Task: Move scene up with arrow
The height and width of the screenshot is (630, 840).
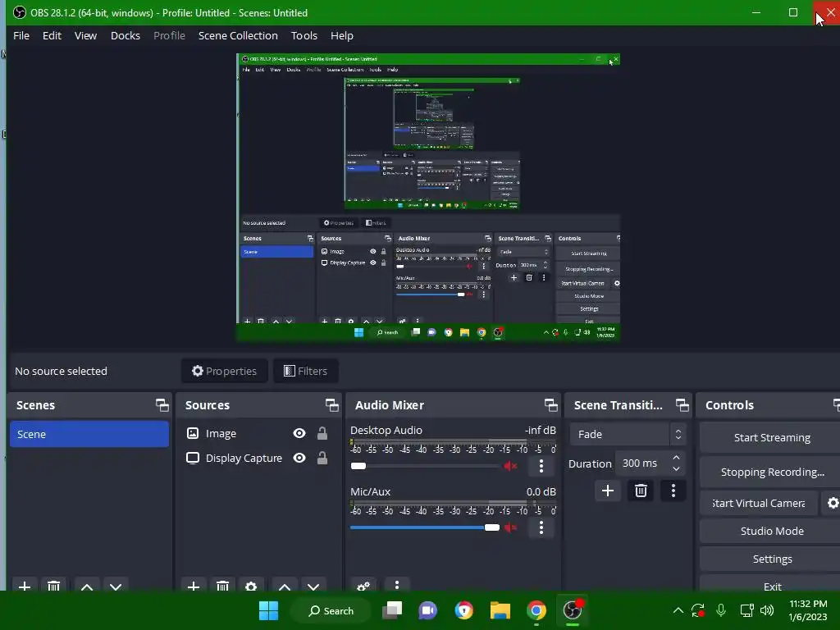Action: pyautogui.click(x=87, y=586)
